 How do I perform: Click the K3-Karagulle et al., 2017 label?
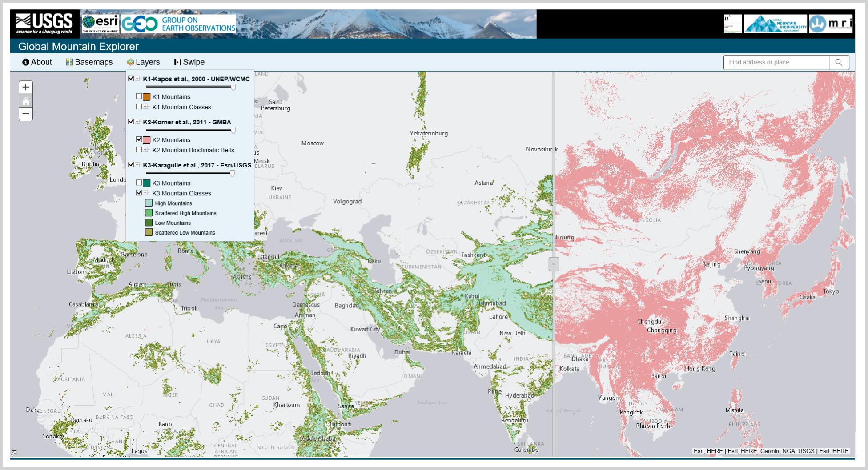(x=197, y=165)
